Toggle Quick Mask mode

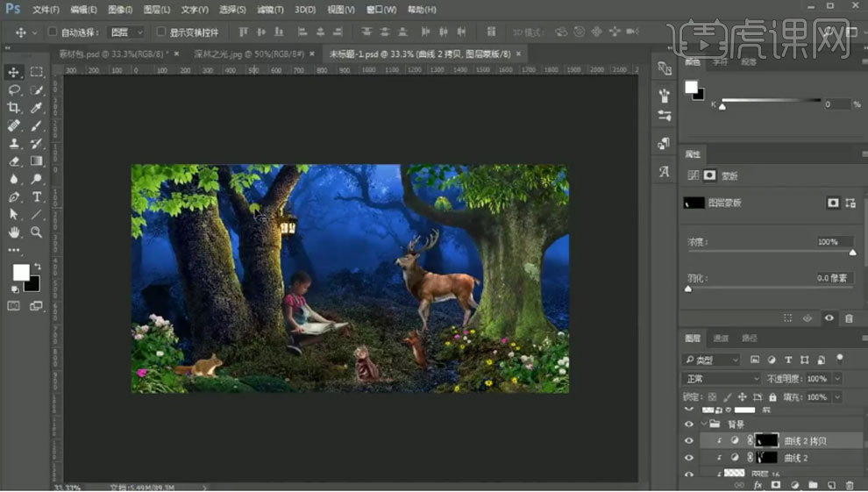tap(14, 306)
